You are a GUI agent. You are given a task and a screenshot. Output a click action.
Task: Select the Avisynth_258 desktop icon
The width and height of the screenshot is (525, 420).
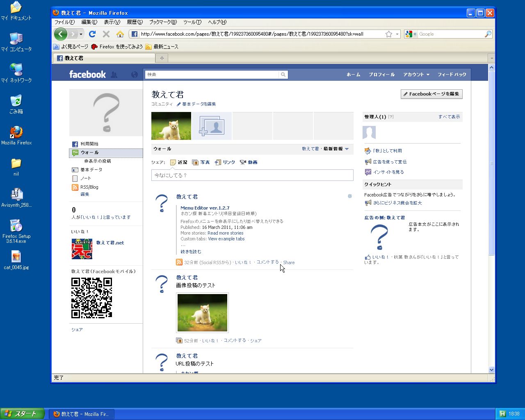(16, 198)
